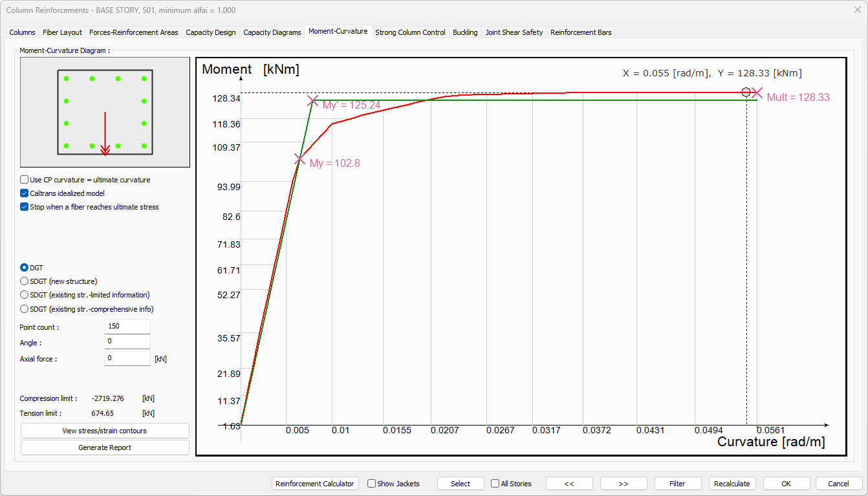Check the Show Jackets checkbox
This screenshot has height=496, width=868.
372,484
